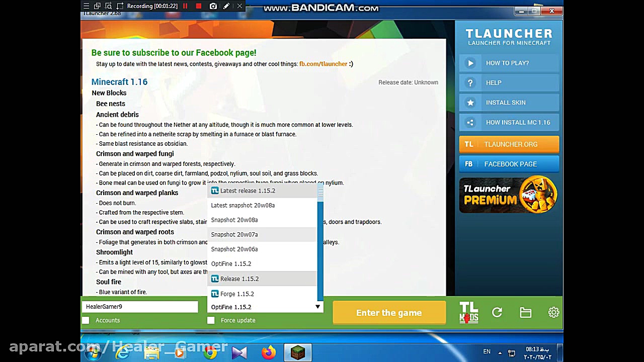644x362 pixels.
Task: Open Visual Studio from the taskbar
Action: [239, 352]
